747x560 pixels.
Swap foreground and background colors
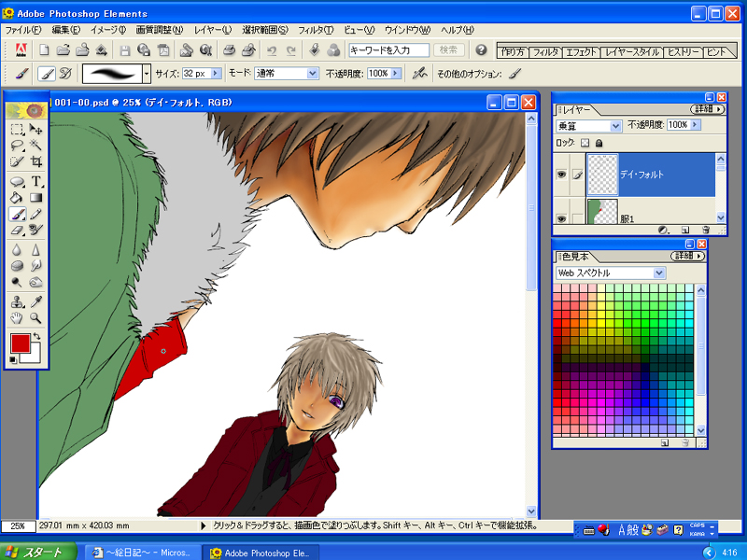(37, 336)
